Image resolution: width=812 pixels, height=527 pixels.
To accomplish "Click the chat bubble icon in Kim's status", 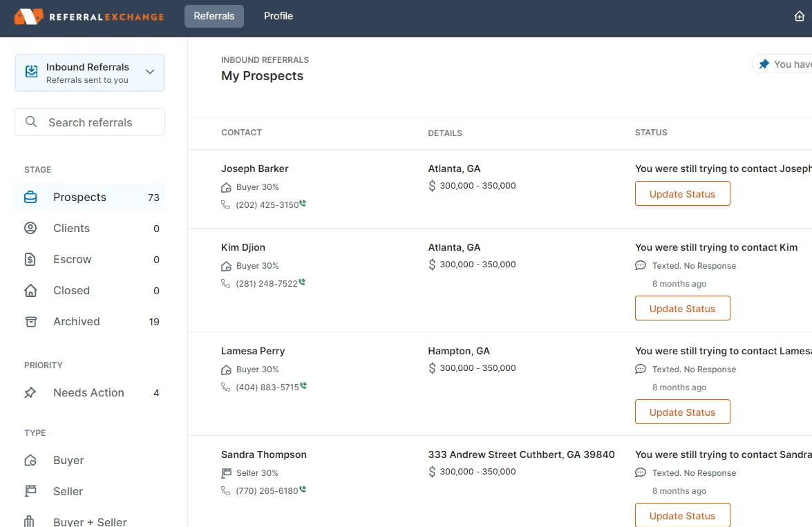I will click(x=641, y=265).
